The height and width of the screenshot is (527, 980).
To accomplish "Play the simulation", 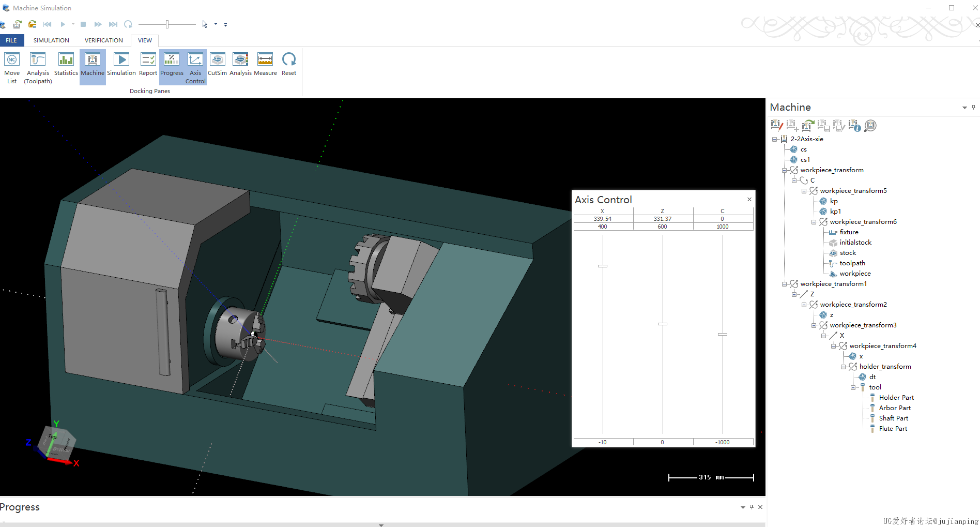I will (x=63, y=24).
